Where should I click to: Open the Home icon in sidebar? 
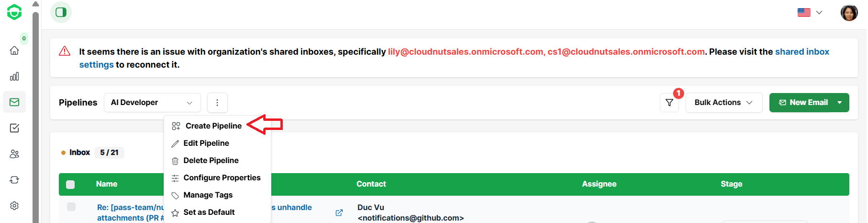click(14, 50)
